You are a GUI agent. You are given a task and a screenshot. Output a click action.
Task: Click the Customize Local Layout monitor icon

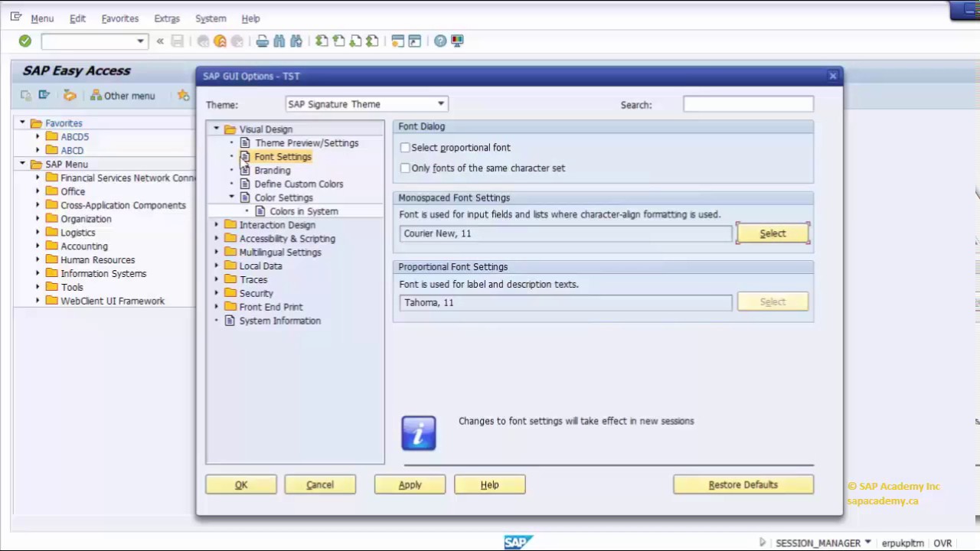tap(457, 41)
